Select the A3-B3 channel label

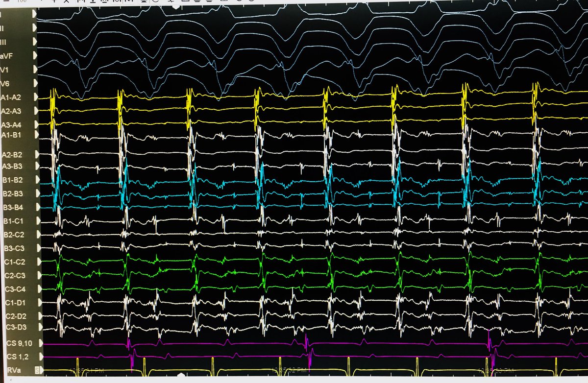[x=11, y=167]
